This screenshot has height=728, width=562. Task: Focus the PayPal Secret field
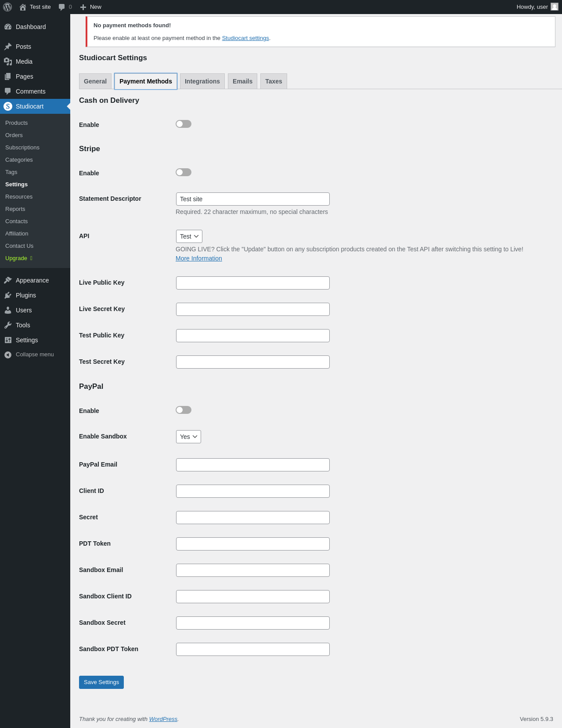coord(253,518)
